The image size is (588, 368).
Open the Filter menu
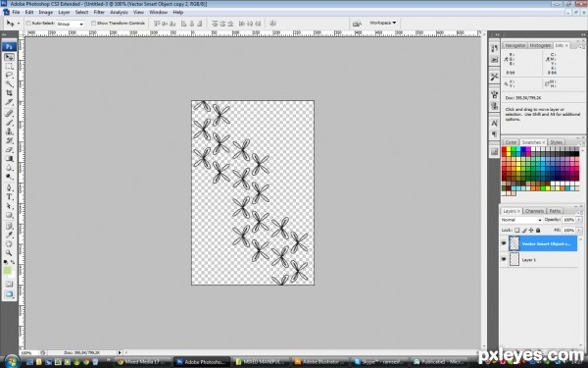pos(99,12)
